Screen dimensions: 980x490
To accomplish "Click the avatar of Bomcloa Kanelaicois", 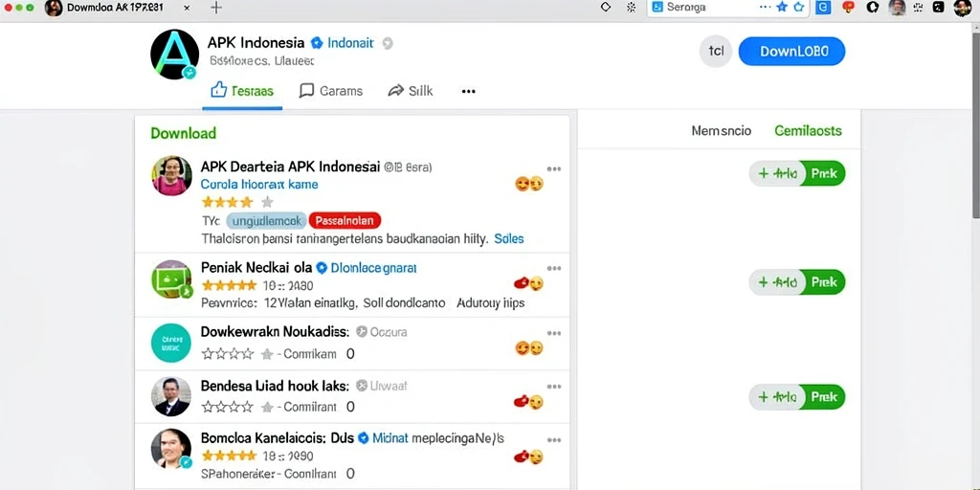I will pos(171,449).
